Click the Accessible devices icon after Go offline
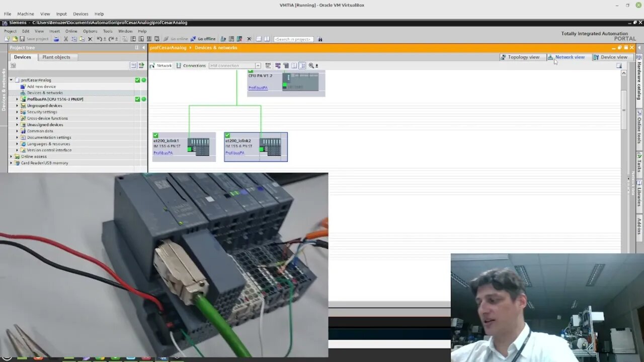The width and height of the screenshot is (644, 362). pos(223,39)
